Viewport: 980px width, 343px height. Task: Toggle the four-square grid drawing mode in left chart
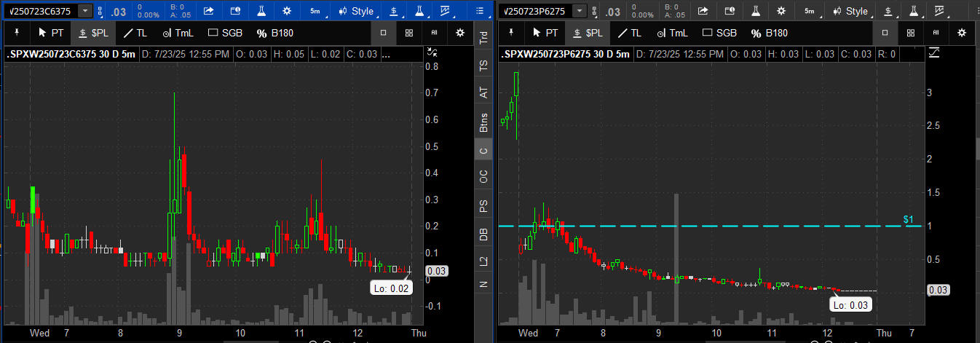[x=409, y=33]
